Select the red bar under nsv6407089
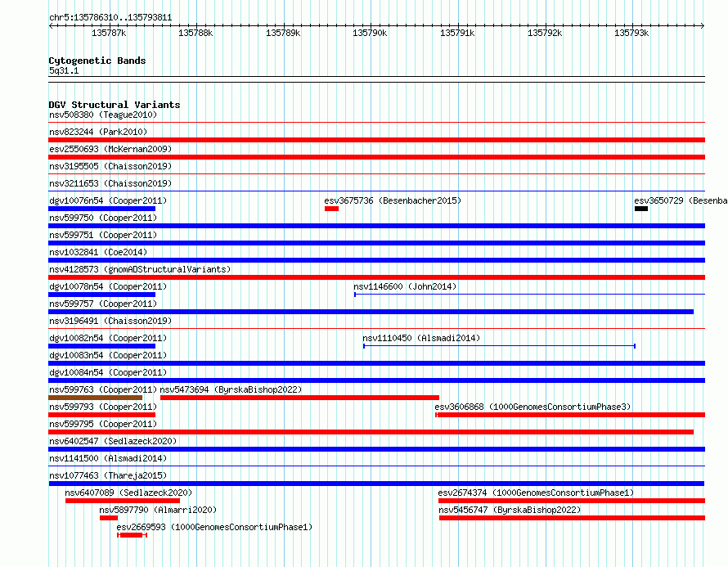728x567 pixels. [123, 501]
